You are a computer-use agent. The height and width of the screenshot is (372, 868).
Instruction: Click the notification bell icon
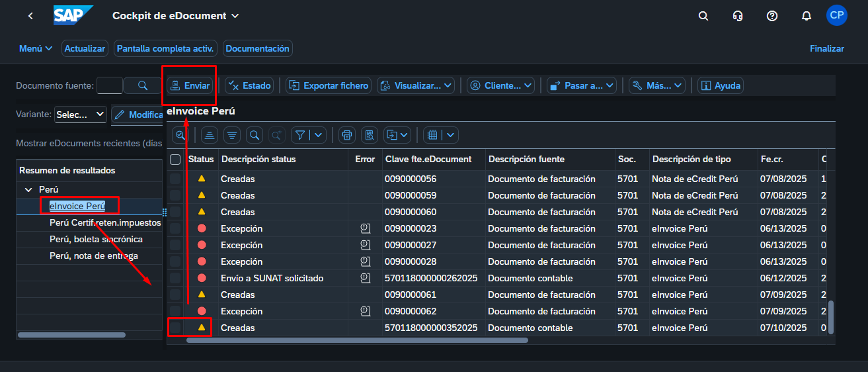pyautogui.click(x=806, y=16)
